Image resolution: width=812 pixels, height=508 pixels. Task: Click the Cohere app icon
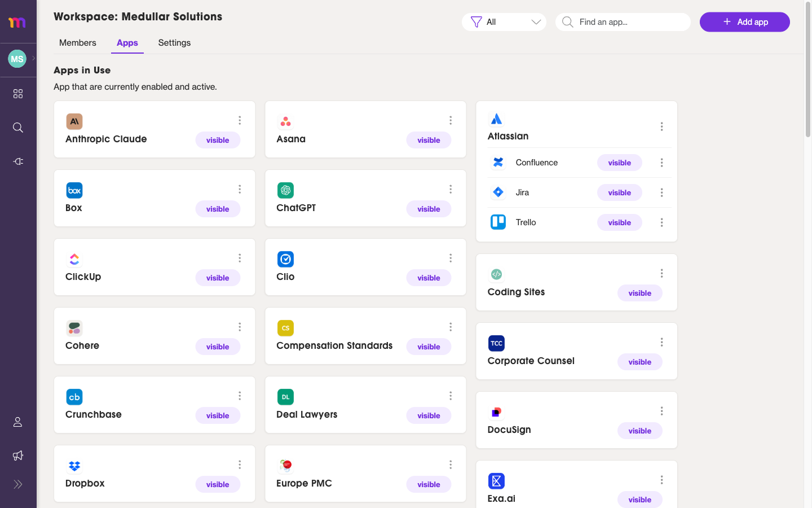click(74, 328)
